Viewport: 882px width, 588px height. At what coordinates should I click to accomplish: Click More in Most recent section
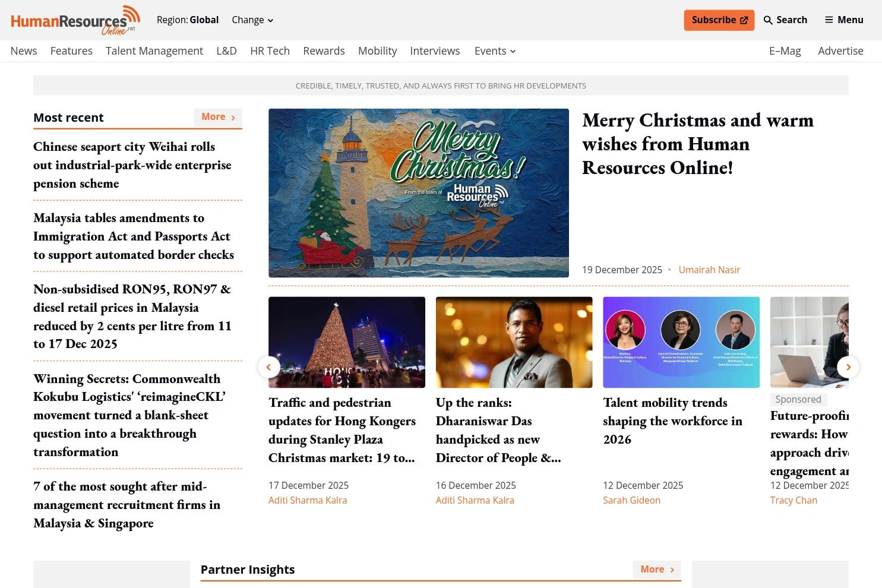pos(218,117)
